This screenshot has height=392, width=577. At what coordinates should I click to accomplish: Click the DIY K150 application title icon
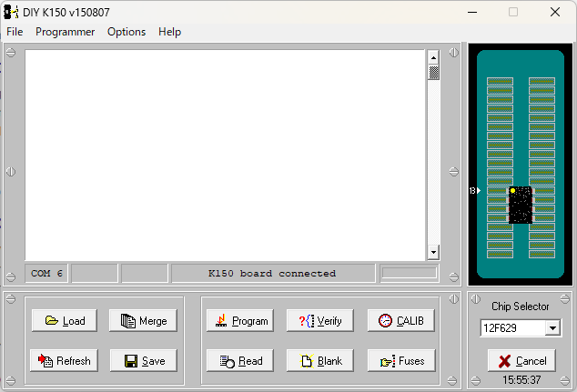(x=11, y=12)
